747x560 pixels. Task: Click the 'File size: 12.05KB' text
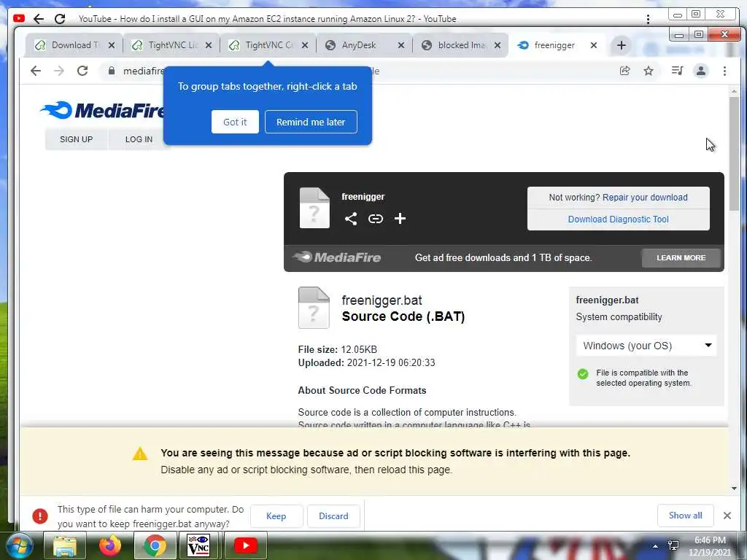(x=337, y=349)
